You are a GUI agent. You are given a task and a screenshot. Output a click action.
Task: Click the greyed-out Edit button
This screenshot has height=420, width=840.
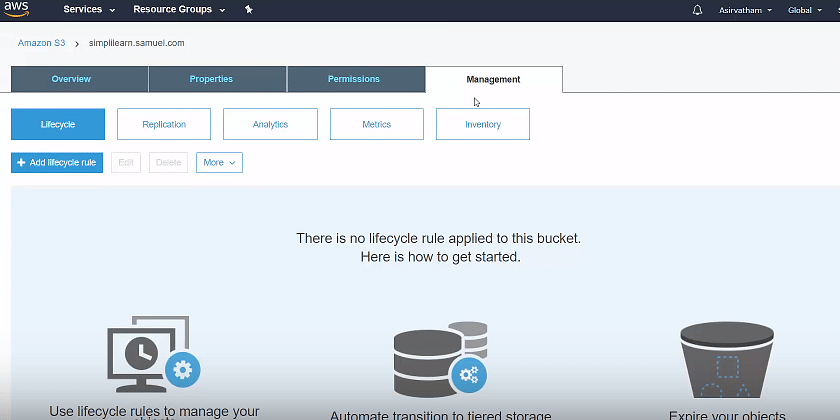(x=126, y=162)
